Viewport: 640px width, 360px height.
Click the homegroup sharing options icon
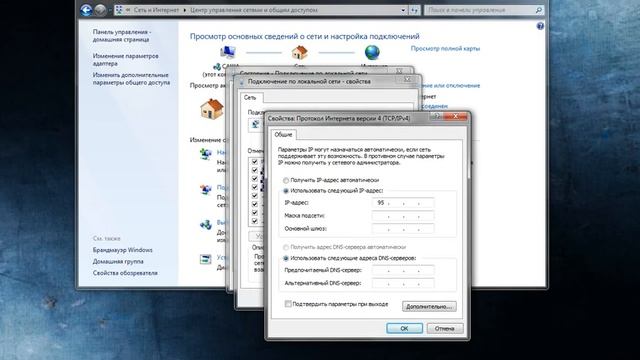click(206, 224)
